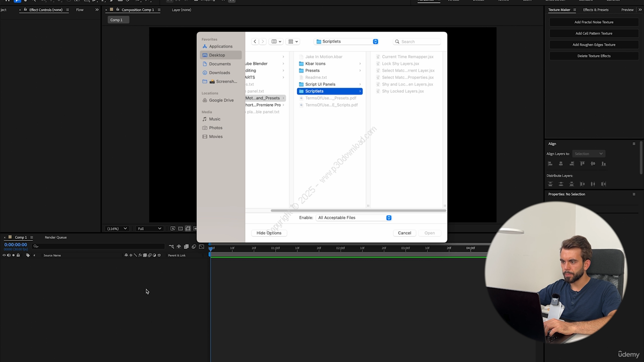Image resolution: width=644 pixels, height=362 pixels.
Task: Open the Scriptlets folder path dropdown
Action: [346, 42]
